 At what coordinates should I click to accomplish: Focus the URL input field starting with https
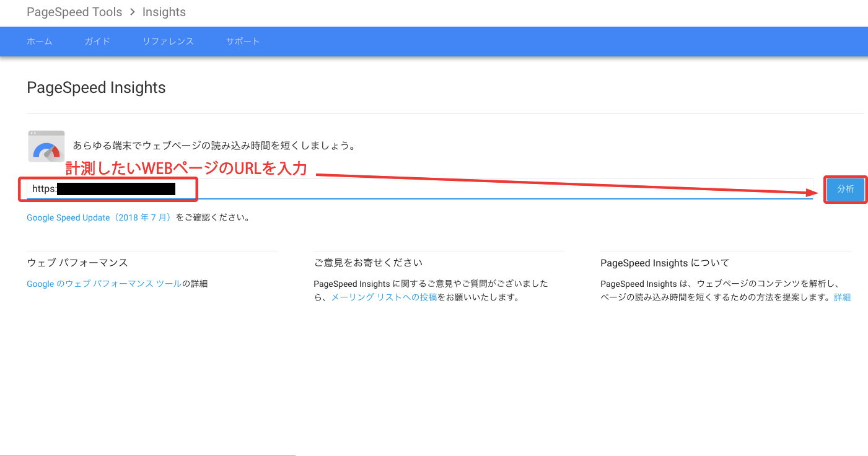tap(434, 189)
